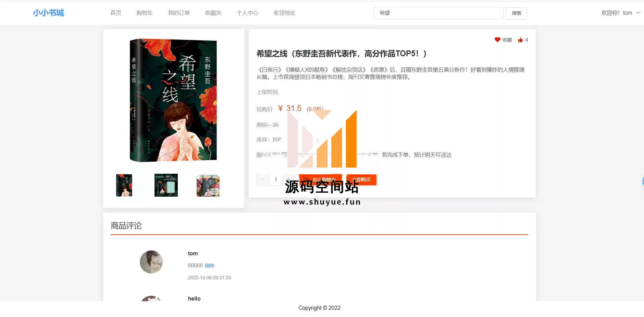Click the 加入购物车 button

click(320, 180)
